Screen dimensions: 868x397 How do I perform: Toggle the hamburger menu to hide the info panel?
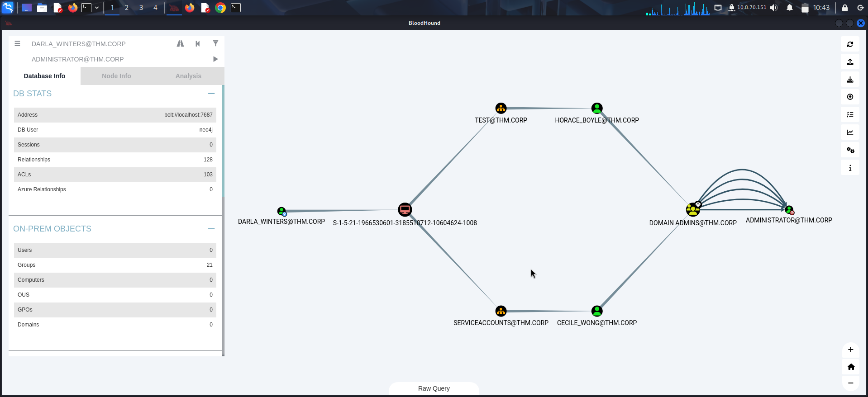[x=17, y=44]
